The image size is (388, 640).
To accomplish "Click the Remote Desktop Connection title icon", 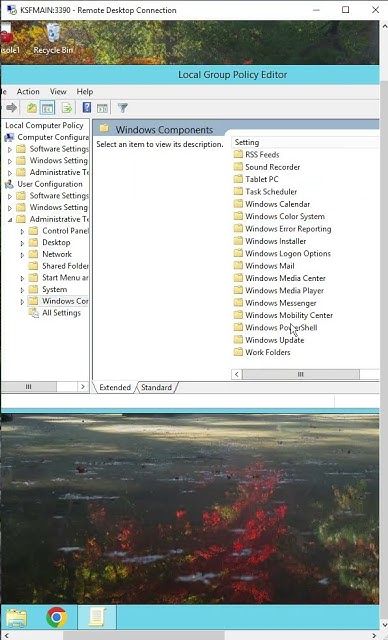I will pyautogui.click(x=11, y=10).
